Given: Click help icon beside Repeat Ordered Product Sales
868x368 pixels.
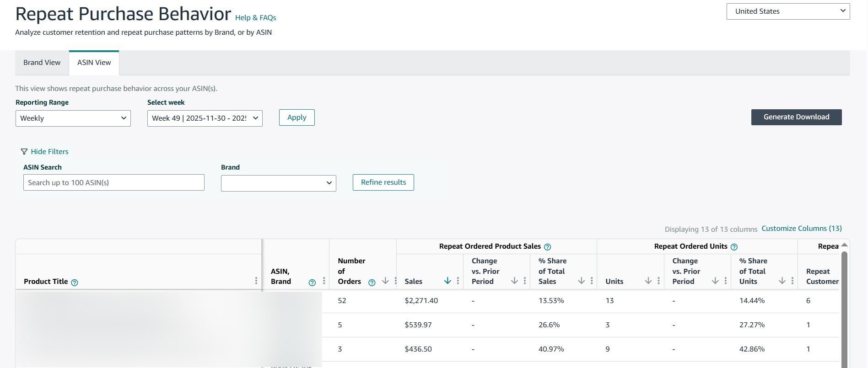Looking at the screenshot, I should point(547,247).
